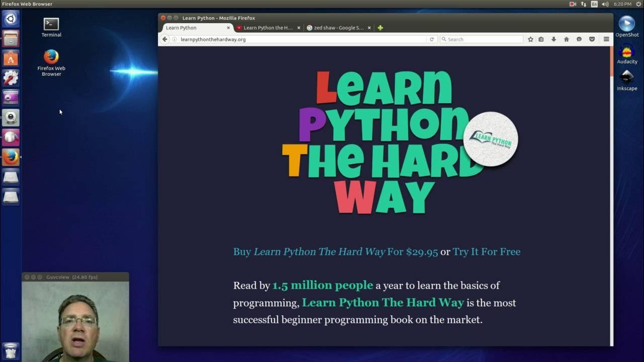Open the Ubuntu Dash search in launcher
The image size is (644, 362).
pyautogui.click(x=11, y=19)
